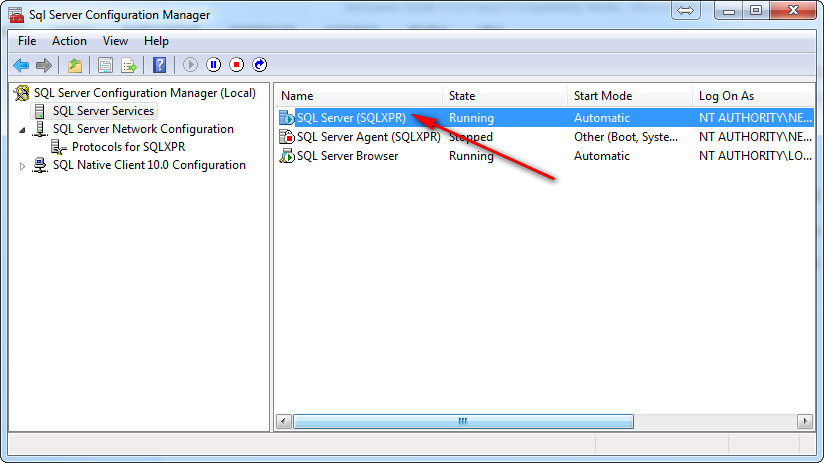Expand SQL Native Client 10.0 Configuration node
824x463 pixels.
(22, 166)
